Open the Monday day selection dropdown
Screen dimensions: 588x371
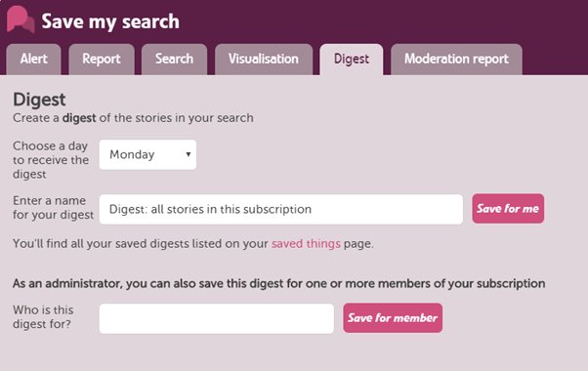click(147, 154)
